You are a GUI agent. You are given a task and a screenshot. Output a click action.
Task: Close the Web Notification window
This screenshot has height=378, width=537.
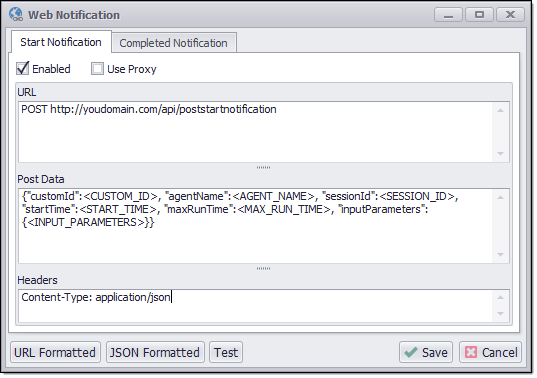[x=510, y=15]
